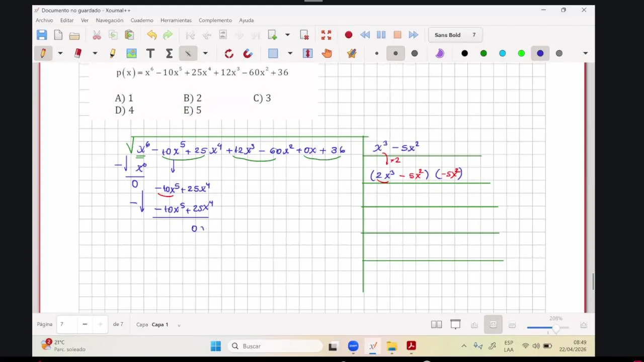Select the rectangle region tool
Viewport: 644px width, 362px height.
(273, 53)
